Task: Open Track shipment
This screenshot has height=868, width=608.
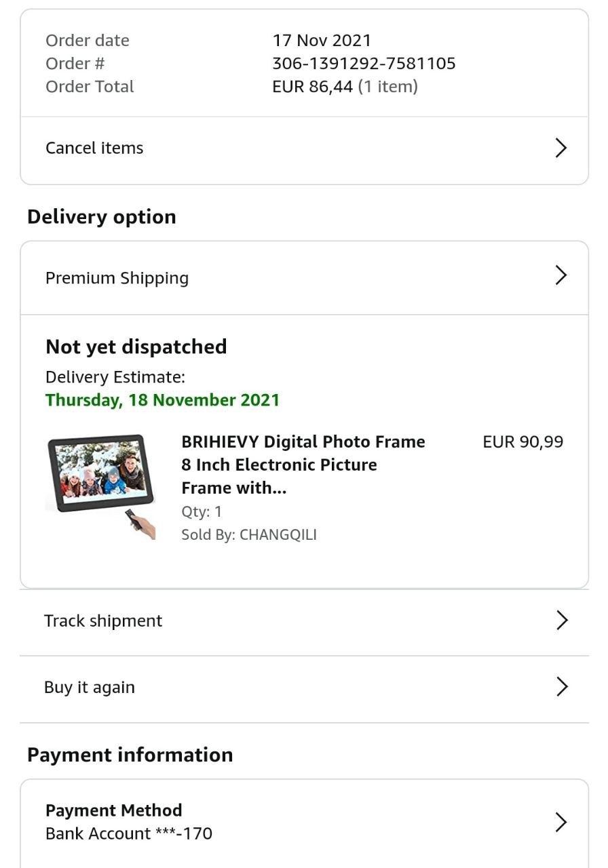Action: pyautogui.click(x=103, y=620)
